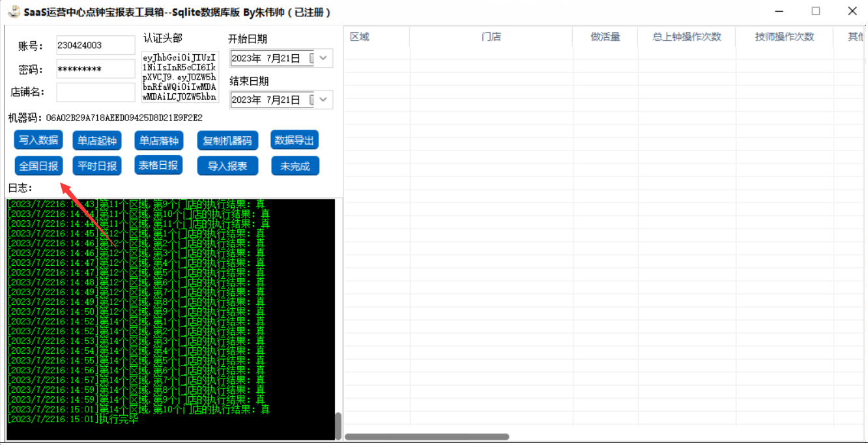Expand the 结束日期 dropdown arrow
The width and height of the screenshot is (868, 445).
[x=324, y=100]
